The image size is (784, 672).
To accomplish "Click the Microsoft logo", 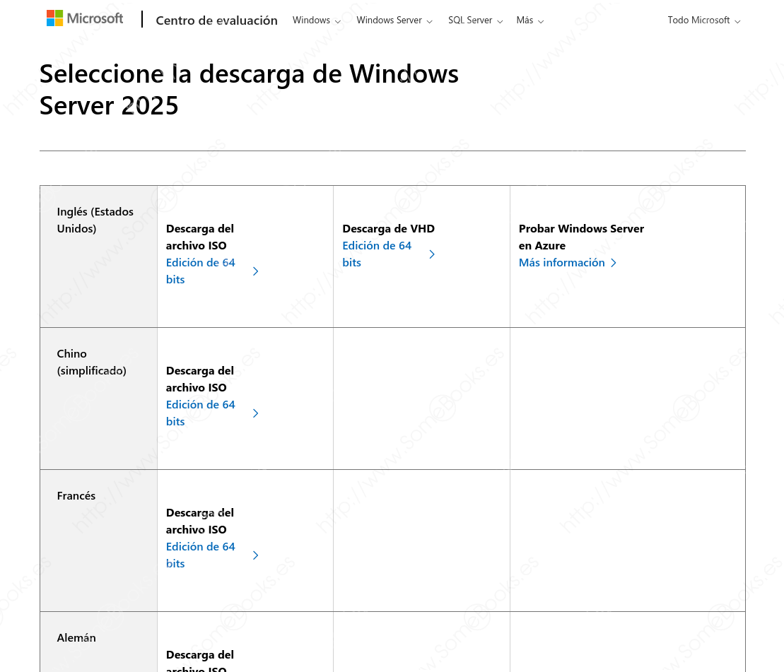I will click(x=85, y=18).
